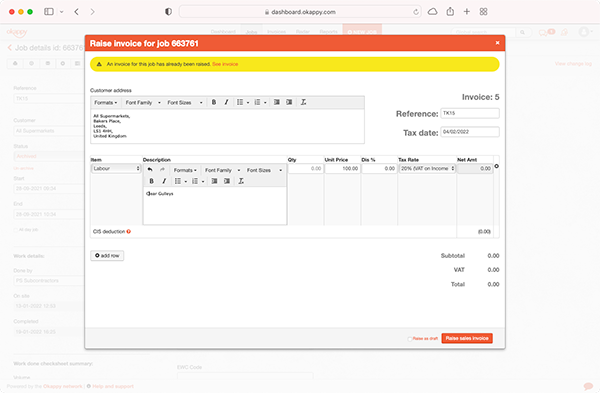Image resolution: width=600 pixels, height=393 pixels.
Task: Italicize the description text
Action: click(x=164, y=181)
